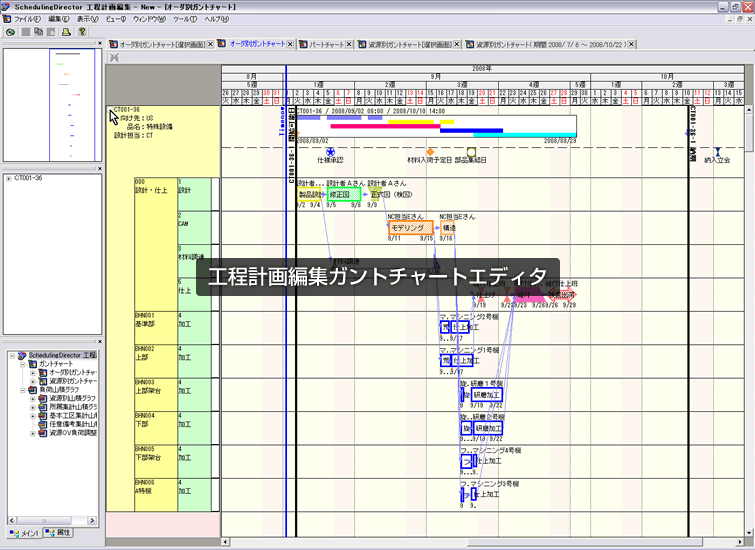Expand the 資源OV負荷調整 tree node
This screenshot has width=755, height=550.
click(x=33, y=433)
